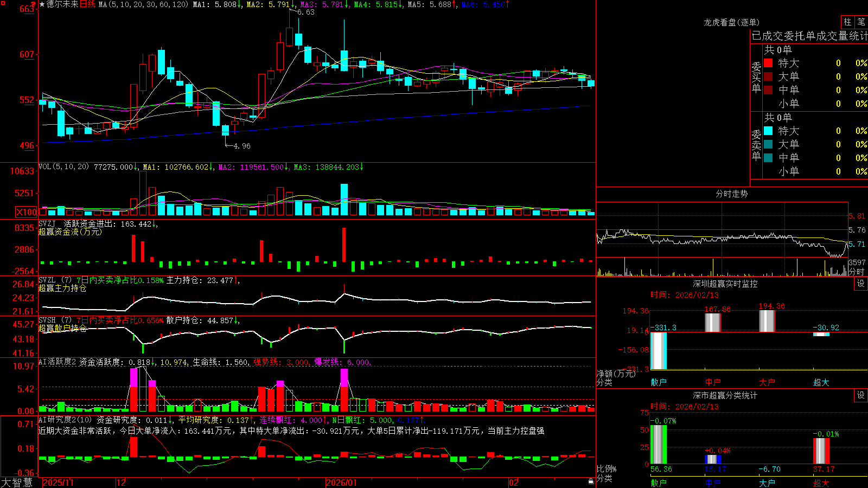868x488 pixels.
Task: Click the 超赢主力持仓 label
Action: click(x=62, y=288)
